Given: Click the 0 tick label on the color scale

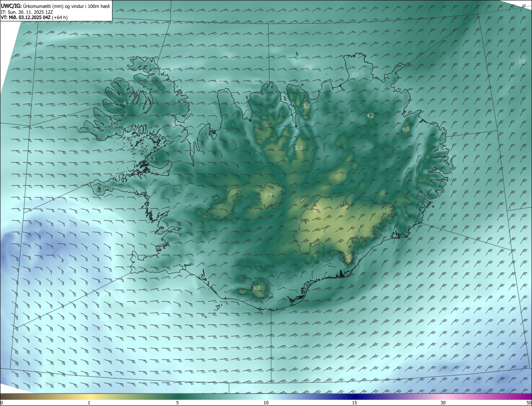Looking at the screenshot, I should point(2,403).
